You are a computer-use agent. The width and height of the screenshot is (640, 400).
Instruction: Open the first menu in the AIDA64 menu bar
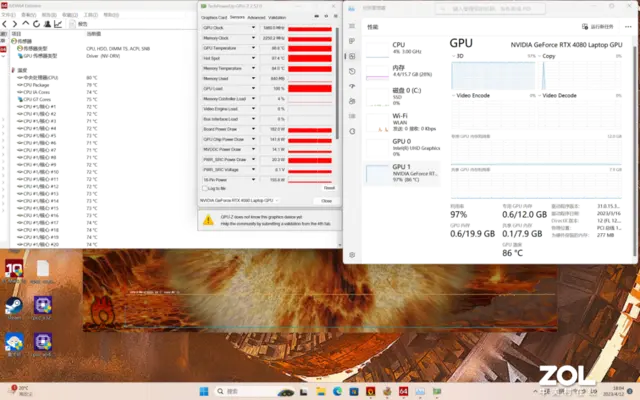tap(8, 15)
